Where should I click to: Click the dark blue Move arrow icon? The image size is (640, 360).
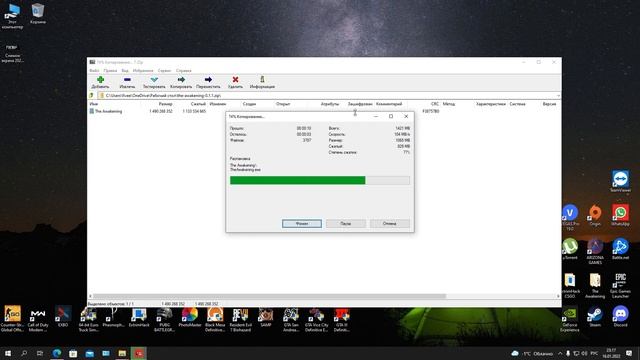208,80
